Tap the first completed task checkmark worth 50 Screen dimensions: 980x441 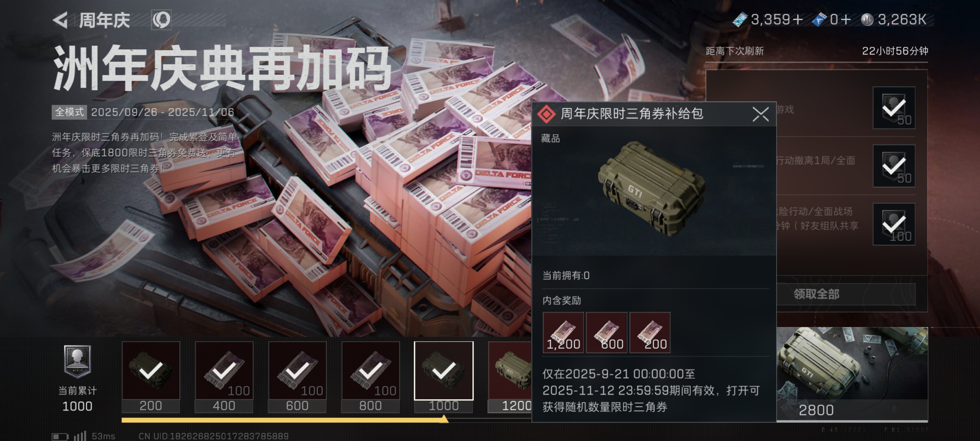894,108
